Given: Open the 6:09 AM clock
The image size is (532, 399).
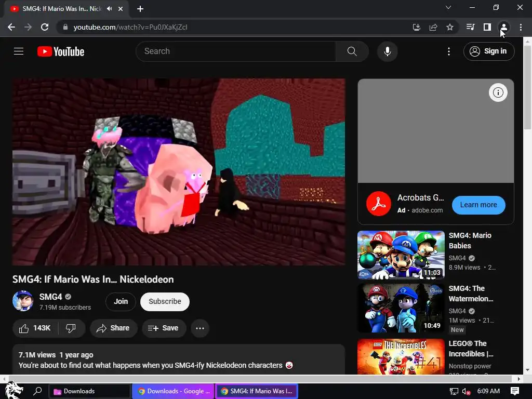Looking at the screenshot, I should coord(488,391).
